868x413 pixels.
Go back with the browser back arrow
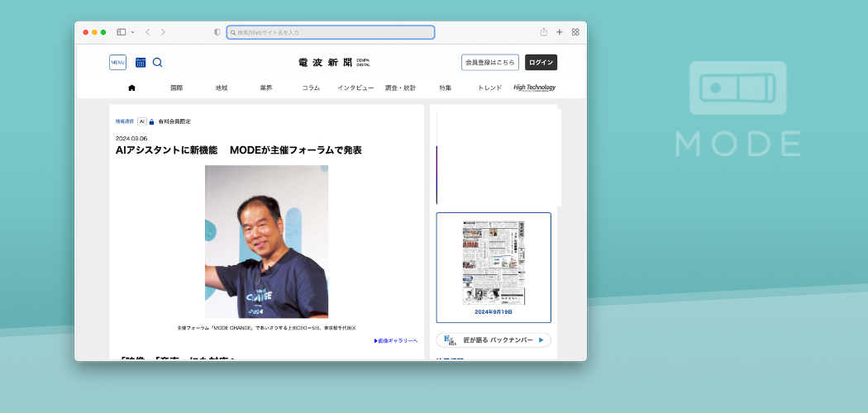click(147, 32)
